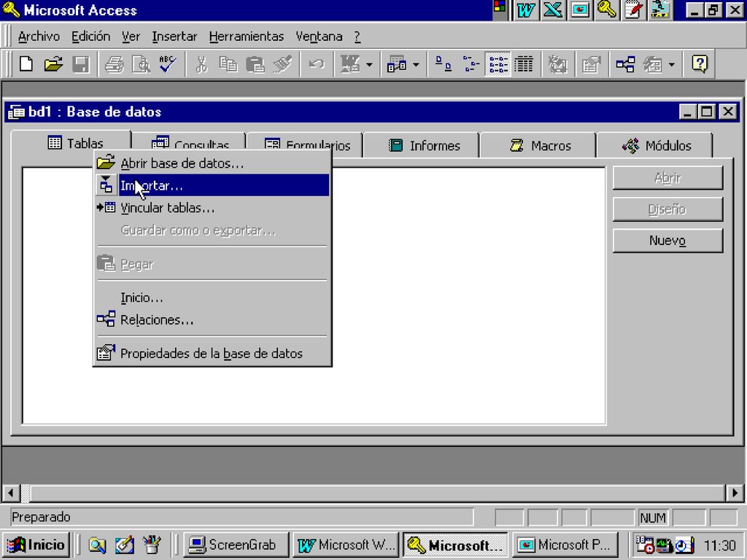
Task: Switch to Small Icons view
Action: [x=471, y=64]
